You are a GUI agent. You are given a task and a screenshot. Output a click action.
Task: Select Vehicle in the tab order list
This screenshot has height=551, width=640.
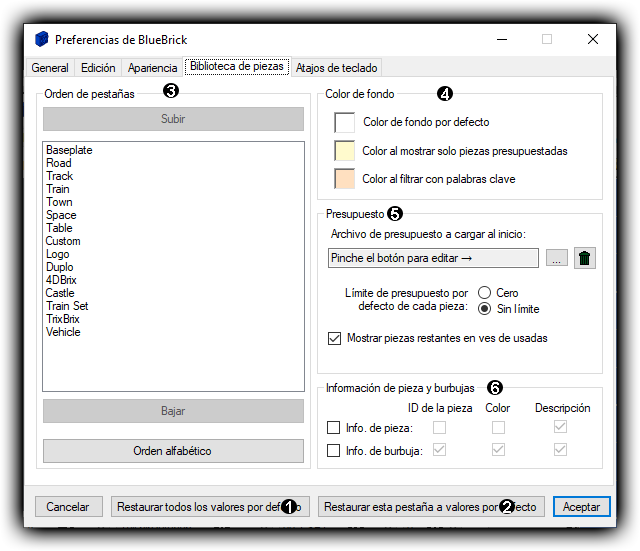tap(173, 332)
